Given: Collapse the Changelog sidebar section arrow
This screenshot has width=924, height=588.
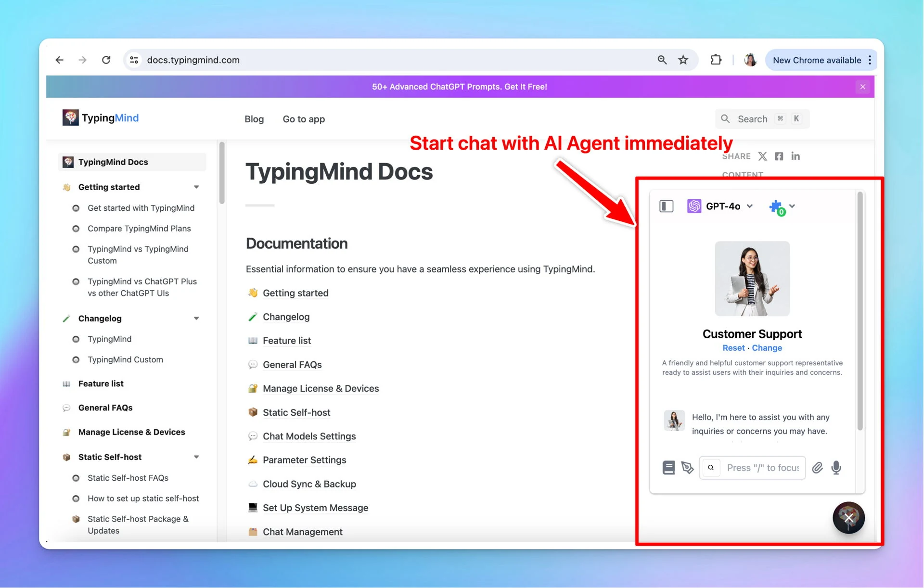Looking at the screenshot, I should [x=196, y=319].
